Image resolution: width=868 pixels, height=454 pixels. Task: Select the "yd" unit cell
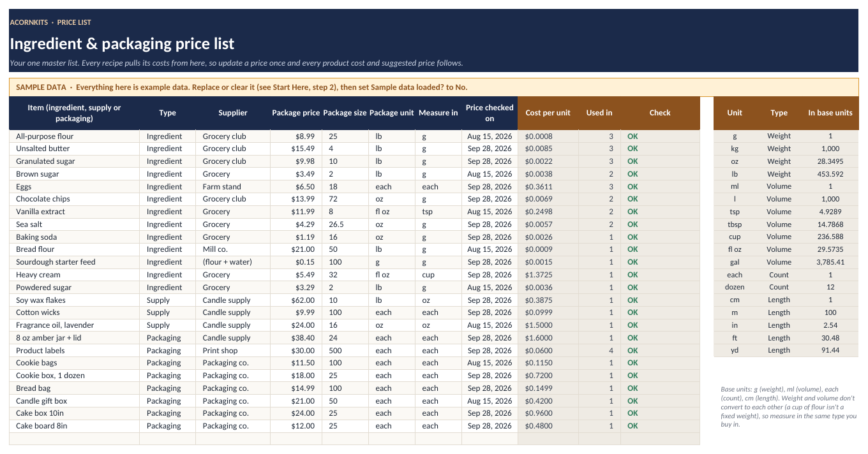tap(735, 350)
